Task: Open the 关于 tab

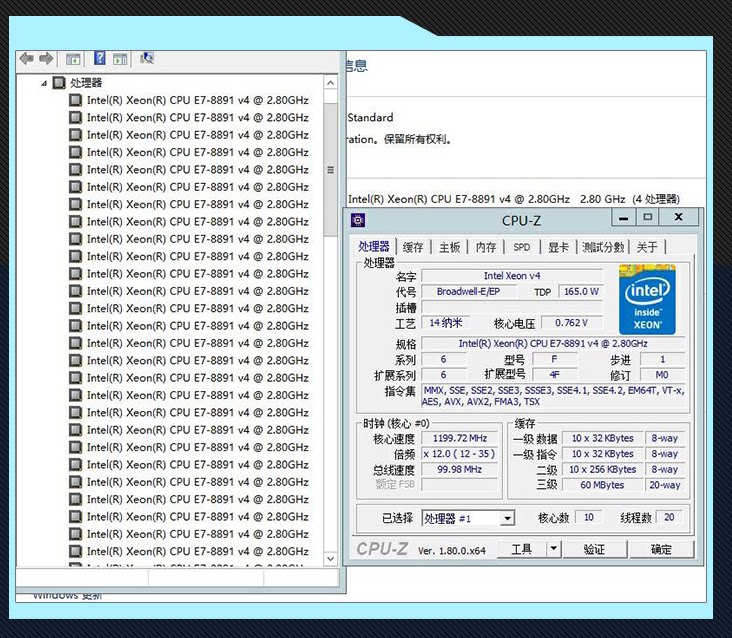Action: pos(647,247)
